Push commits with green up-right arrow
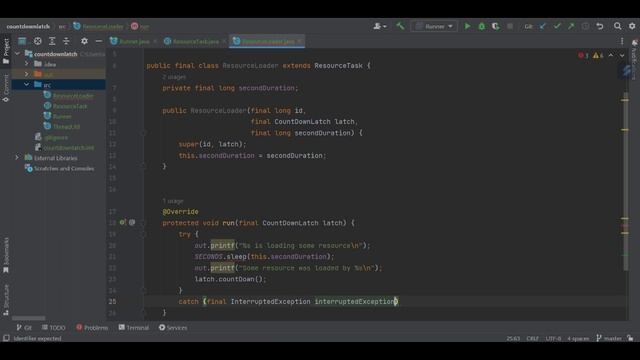The width and height of the screenshot is (640, 360). pos(571,27)
